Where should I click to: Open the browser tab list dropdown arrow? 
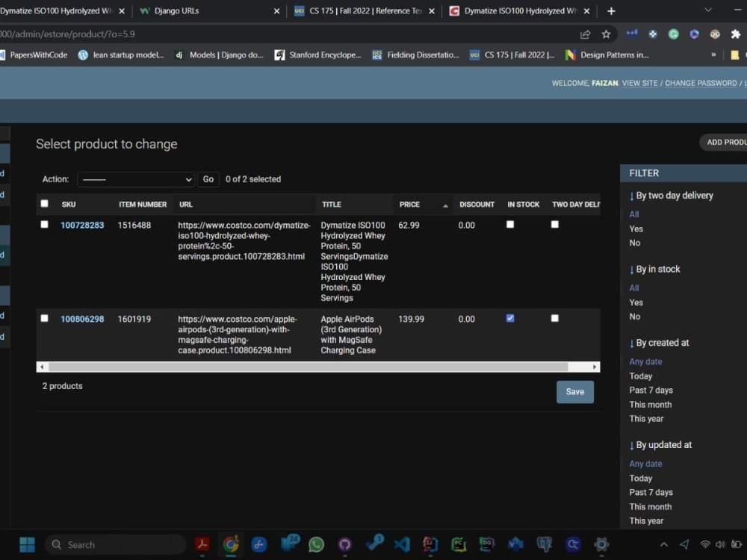[x=707, y=11]
